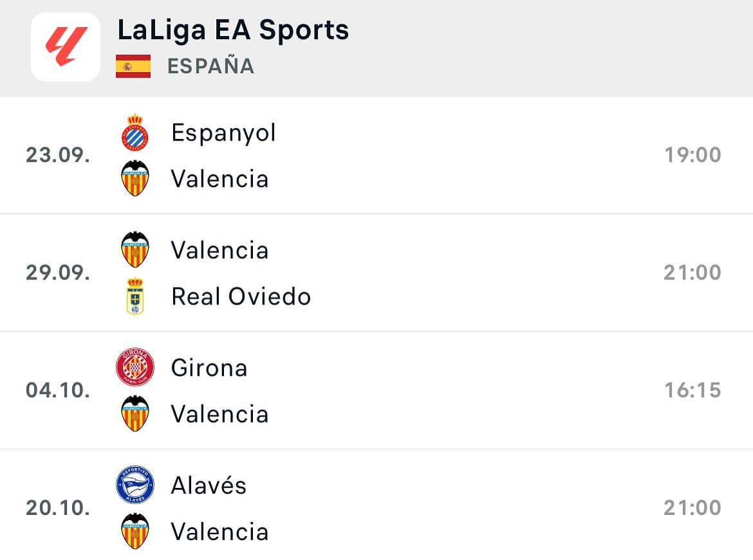Open the Girona team name
The width and height of the screenshot is (753, 560).
tap(209, 368)
